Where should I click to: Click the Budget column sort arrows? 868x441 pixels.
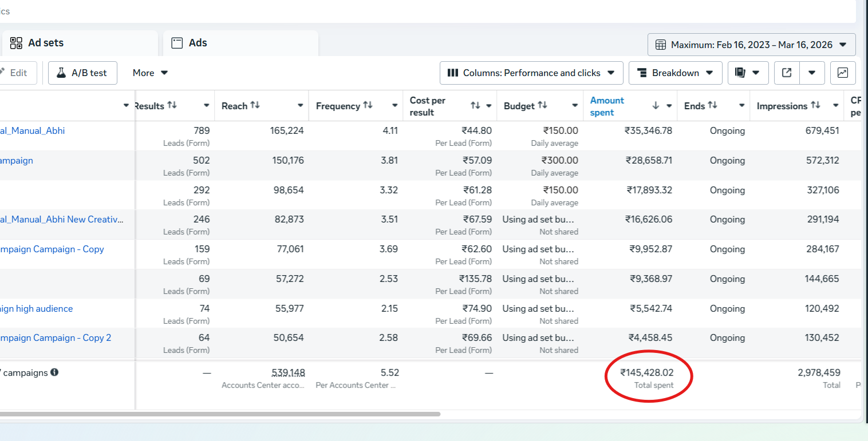click(542, 105)
